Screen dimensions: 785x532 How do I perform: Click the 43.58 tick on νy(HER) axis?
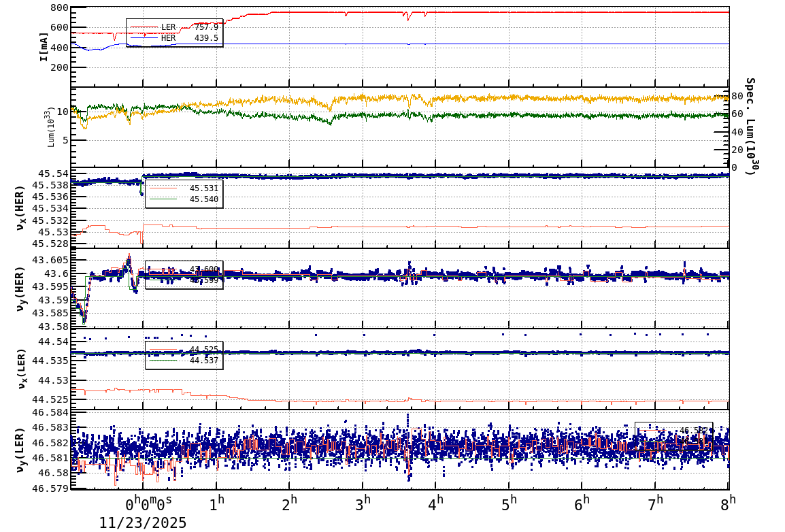coord(54,327)
